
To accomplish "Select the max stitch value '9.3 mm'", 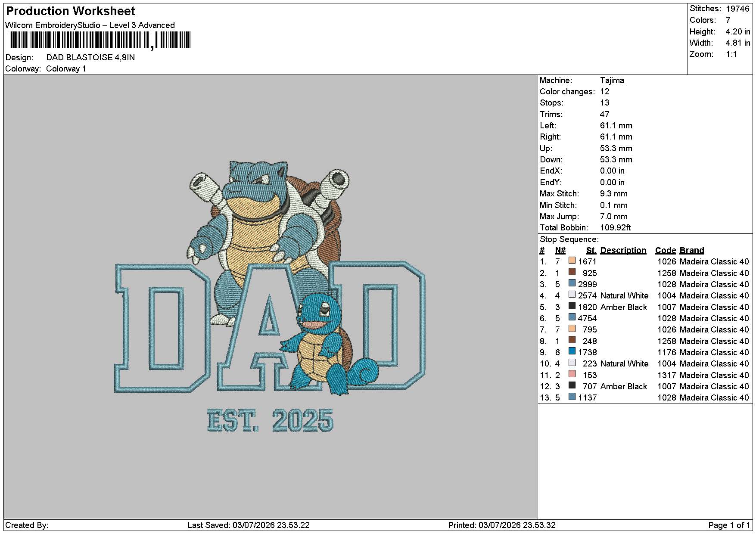I will click(614, 194).
